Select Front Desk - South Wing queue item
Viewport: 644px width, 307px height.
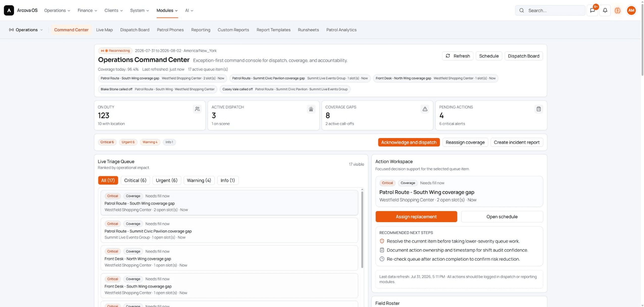(x=229, y=286)
